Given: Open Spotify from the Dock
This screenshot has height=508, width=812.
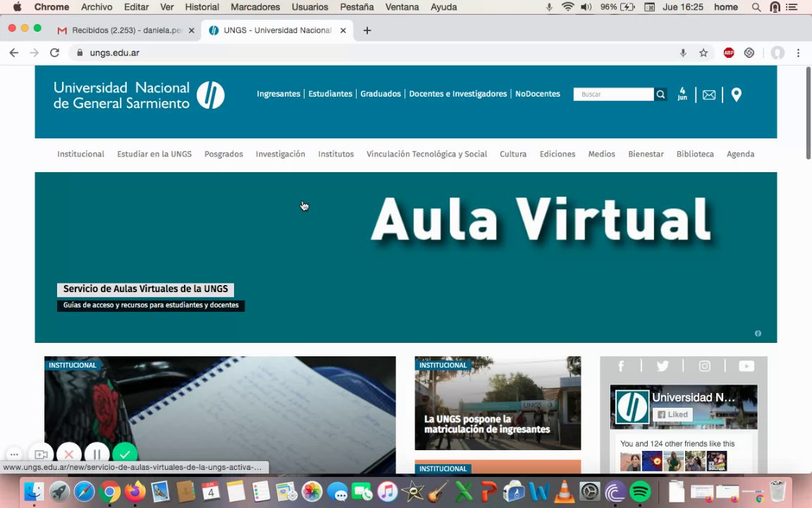Looking at the screenshot, I should tap(641, 491).
